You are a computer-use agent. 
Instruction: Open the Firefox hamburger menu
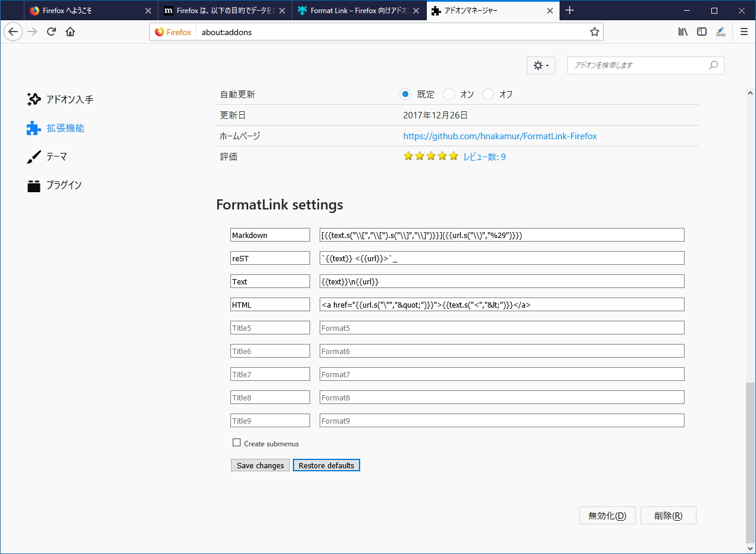click(x=743, y=32)
